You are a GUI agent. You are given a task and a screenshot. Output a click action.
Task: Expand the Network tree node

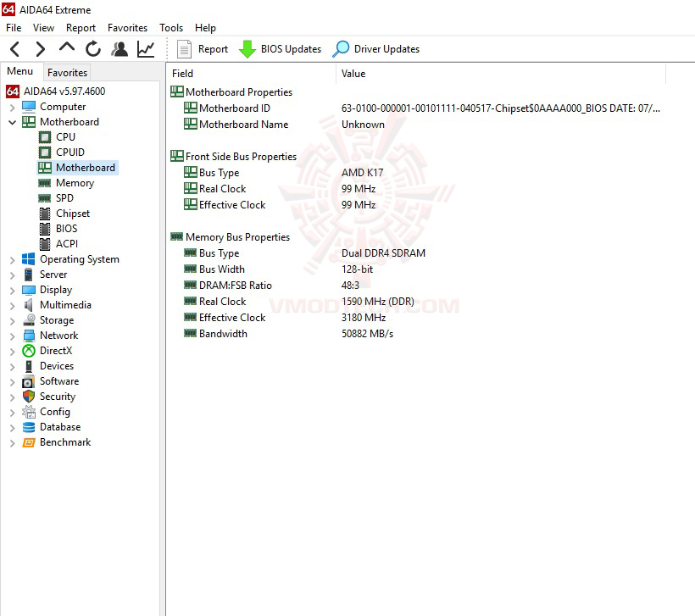(13, 336)
